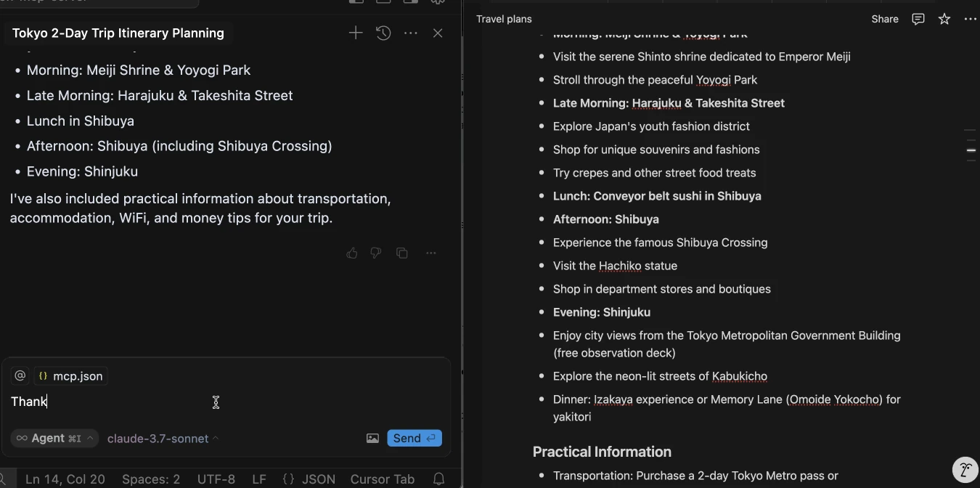Jump using the highlighted outline marker
Image resolution: width=980 pixels, height=488 pixels.
tap(971, 150)
